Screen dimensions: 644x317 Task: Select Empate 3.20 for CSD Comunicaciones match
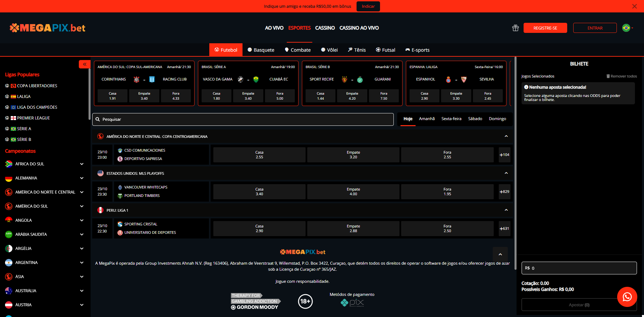tap(353, 155)
